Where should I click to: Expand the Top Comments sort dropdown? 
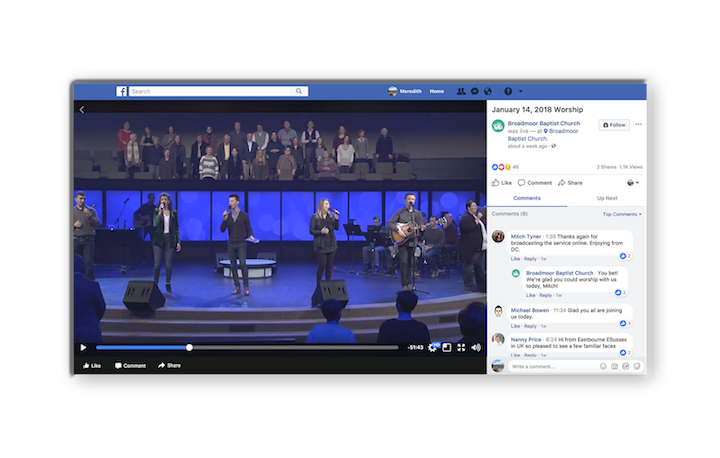(622, 214)
